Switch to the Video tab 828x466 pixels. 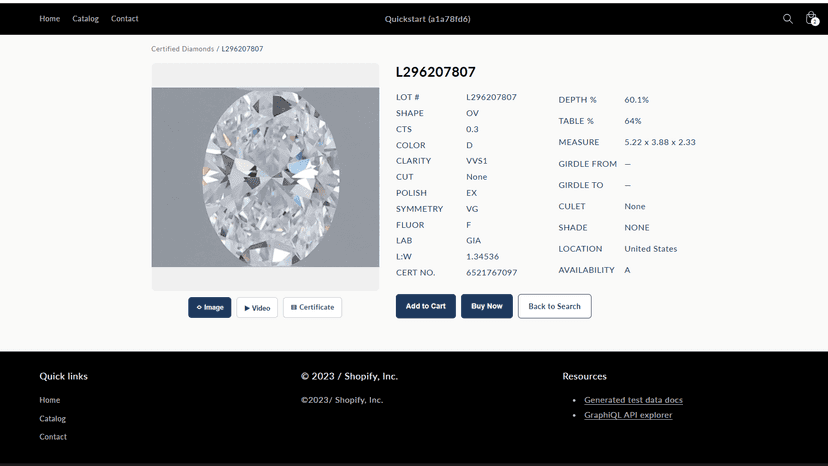pos(257,307)
